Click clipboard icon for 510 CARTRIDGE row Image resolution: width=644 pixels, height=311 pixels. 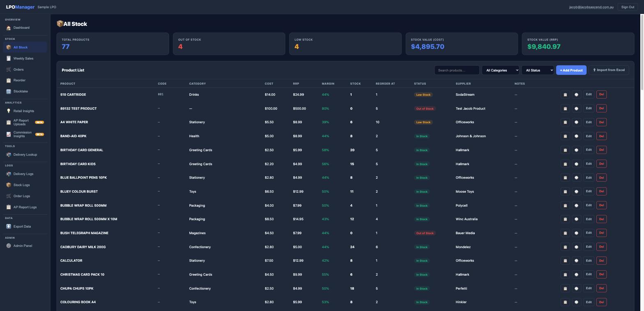565,94
